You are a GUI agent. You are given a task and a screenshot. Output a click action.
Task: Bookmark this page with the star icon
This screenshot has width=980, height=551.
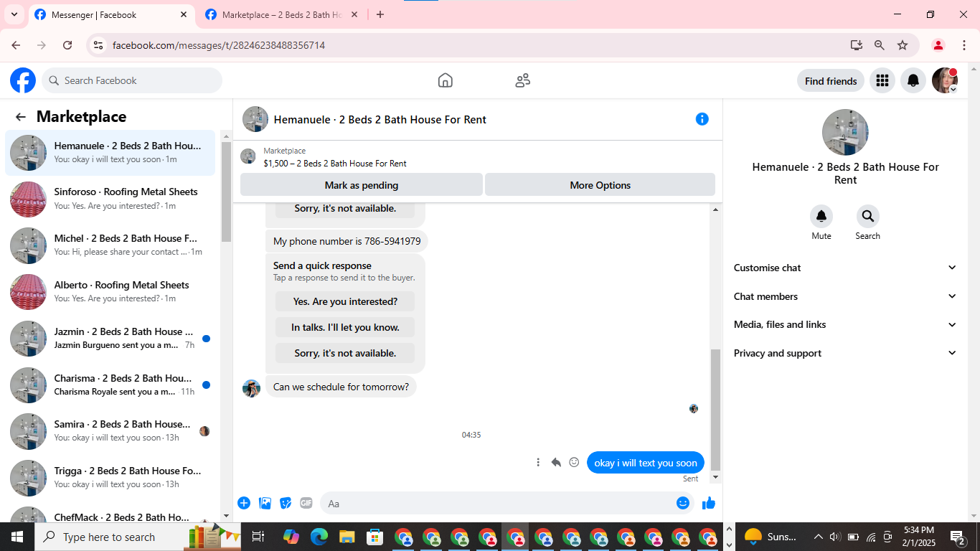pos(903,45)
